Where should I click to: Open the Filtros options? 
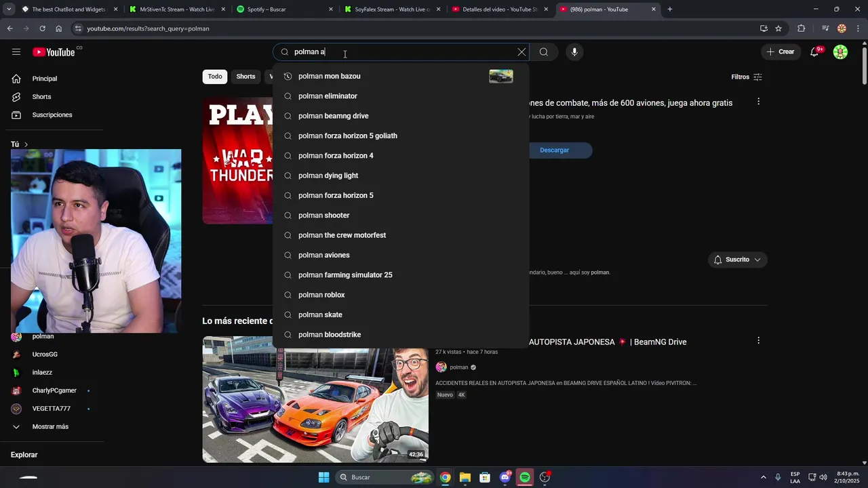(747, 77)
